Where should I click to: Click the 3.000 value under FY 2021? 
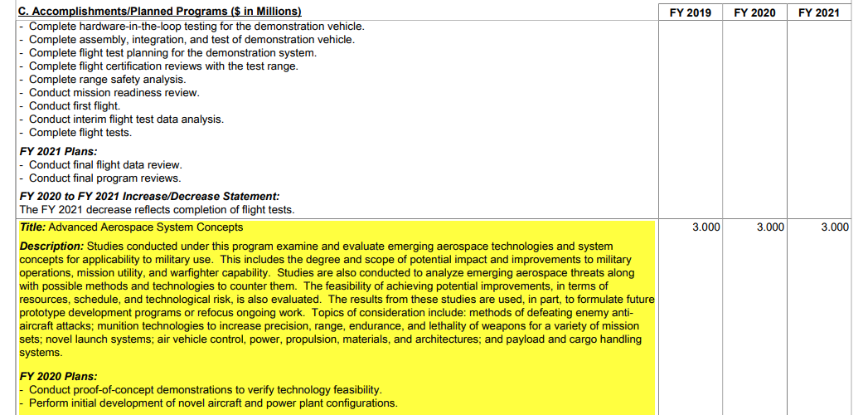pyautogui.click(x=835, y=227)
